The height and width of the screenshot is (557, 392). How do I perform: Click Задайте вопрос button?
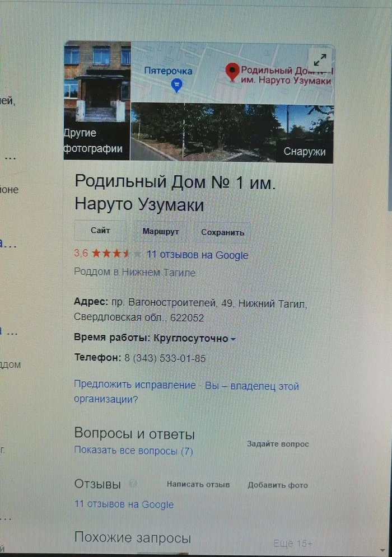click(278, 444)
